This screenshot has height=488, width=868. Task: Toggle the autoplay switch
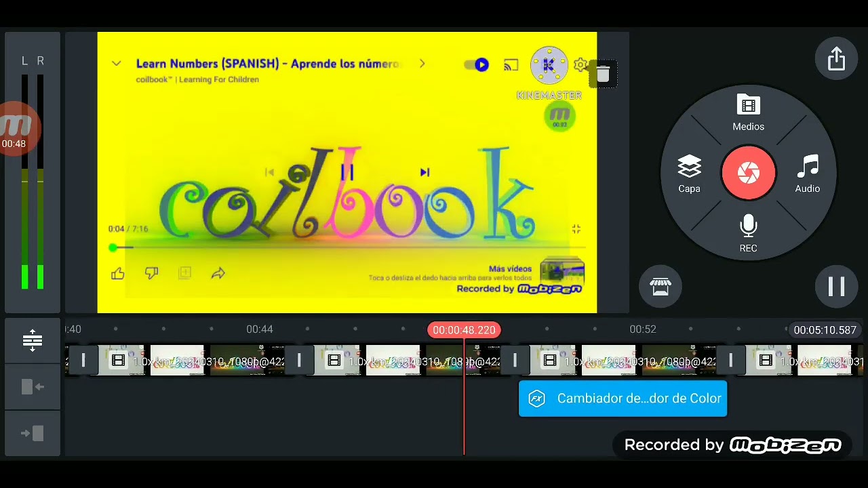coord(477,65)
